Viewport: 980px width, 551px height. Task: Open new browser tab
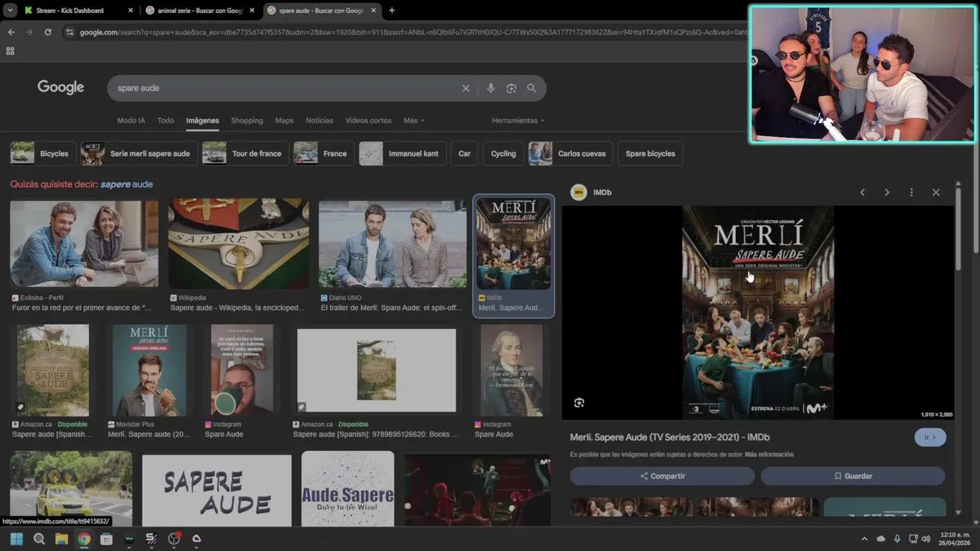point(392,11)
